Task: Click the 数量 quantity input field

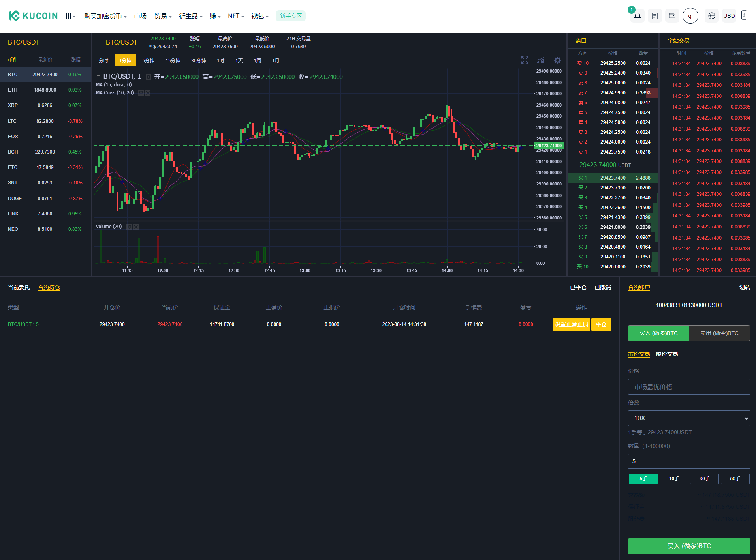Action: coord(689,461)
